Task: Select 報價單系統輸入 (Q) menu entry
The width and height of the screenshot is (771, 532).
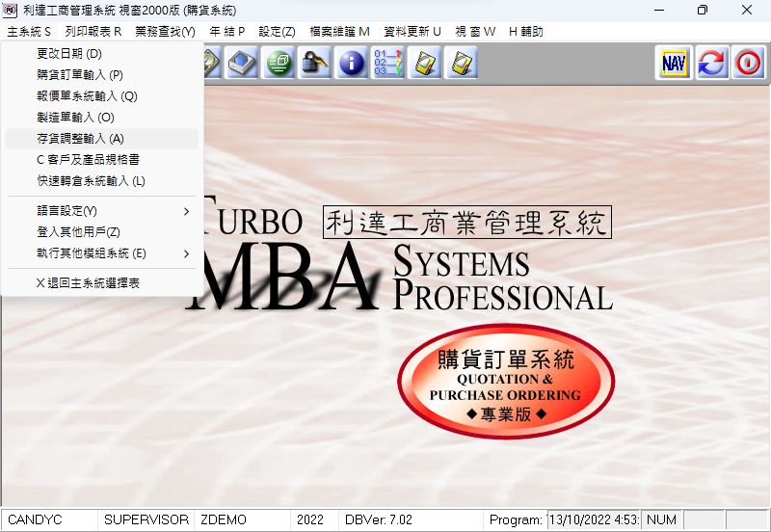Action: point(102,95)
